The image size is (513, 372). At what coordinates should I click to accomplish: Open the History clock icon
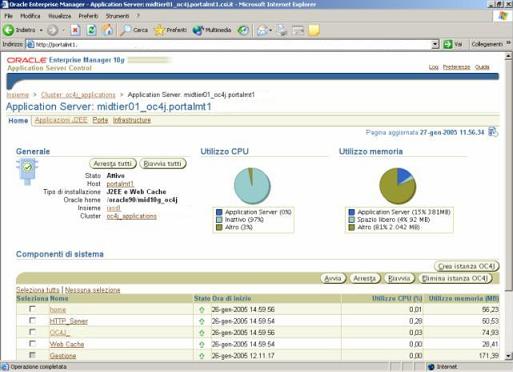click(243, 30)
